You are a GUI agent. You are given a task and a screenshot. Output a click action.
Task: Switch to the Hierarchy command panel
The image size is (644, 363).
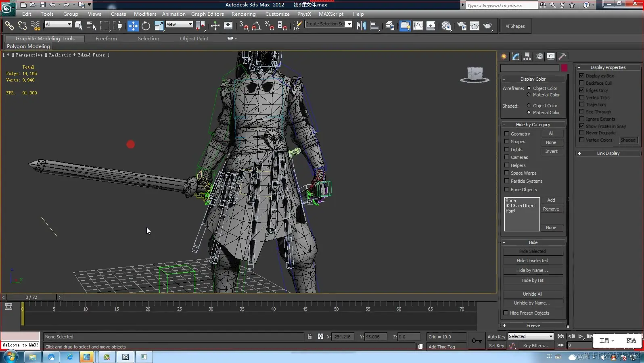pyautogui.click(x=527, y=56)
